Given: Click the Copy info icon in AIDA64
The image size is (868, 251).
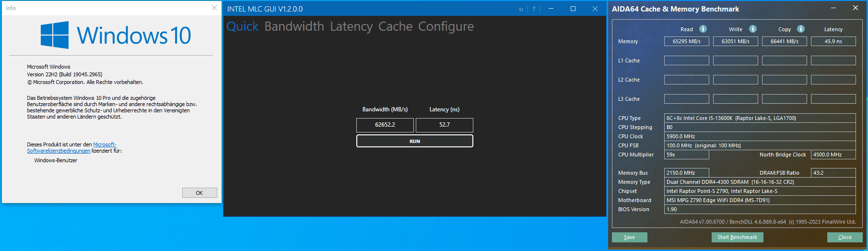Looking at the screenshot, I should pyautogui.click(x=801, y=29).
